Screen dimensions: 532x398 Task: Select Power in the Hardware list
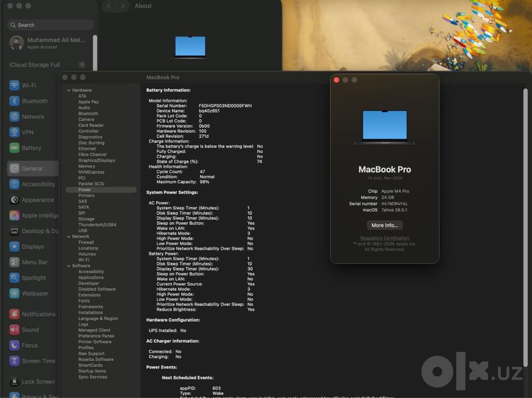click(x=101, y=190)
